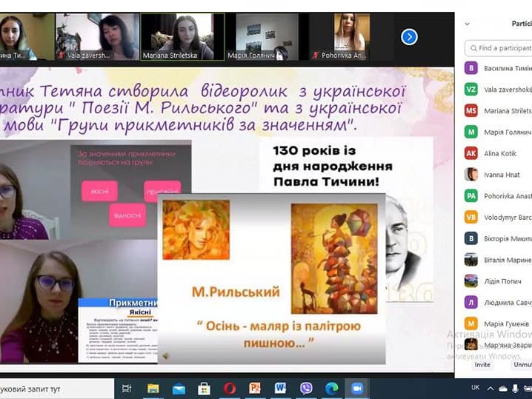532x399 pixels.
Task: Open the Mail app in the taskbar
Action: click(179, 388)
